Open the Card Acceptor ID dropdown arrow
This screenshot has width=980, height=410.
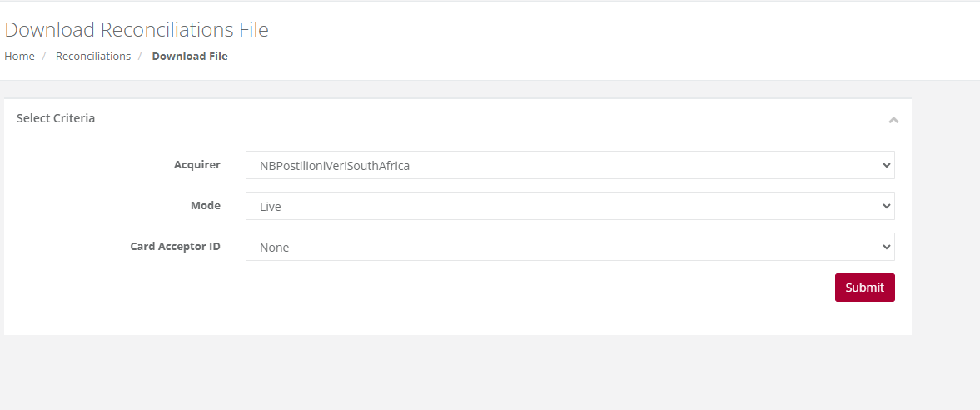point(886,247)
